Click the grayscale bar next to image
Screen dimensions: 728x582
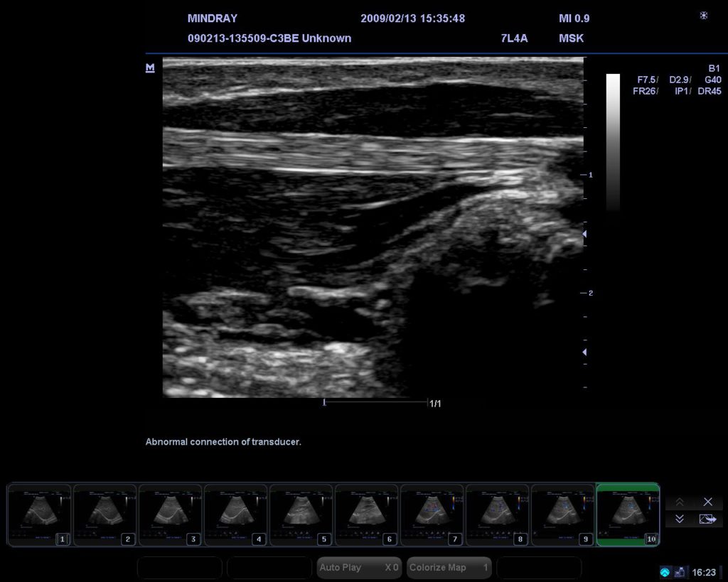point(612,142)
